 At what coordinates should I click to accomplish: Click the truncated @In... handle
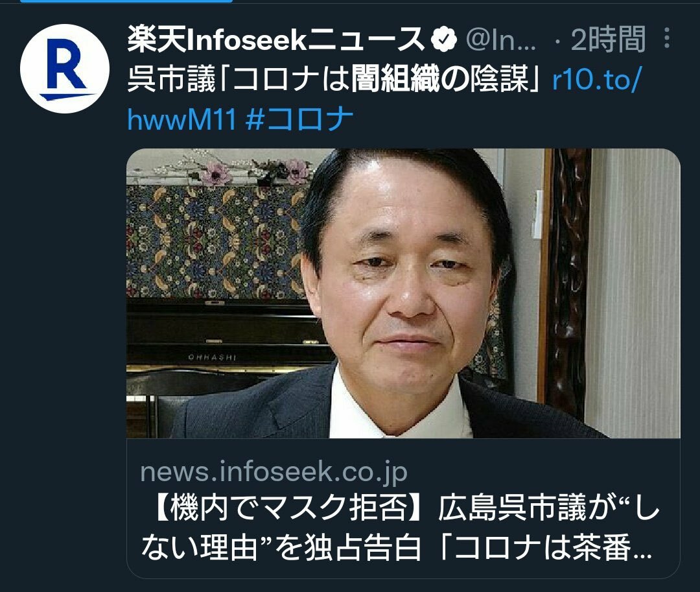coord(500,40)
